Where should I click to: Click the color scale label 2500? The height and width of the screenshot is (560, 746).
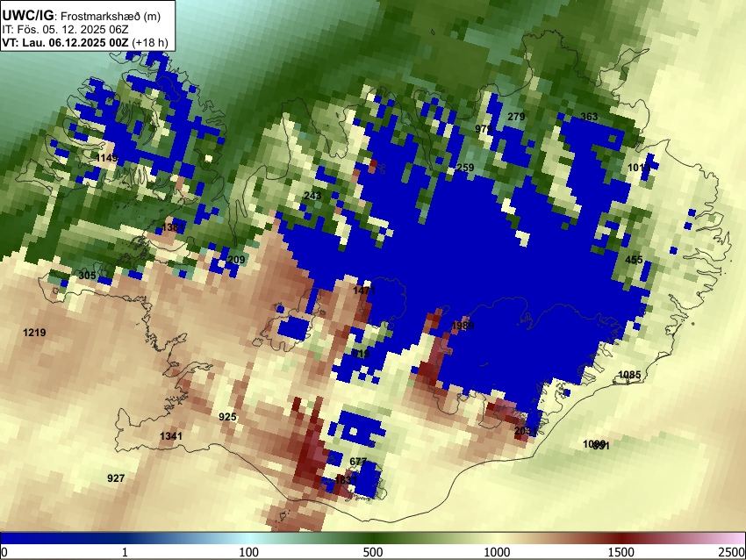click(732, 552)
